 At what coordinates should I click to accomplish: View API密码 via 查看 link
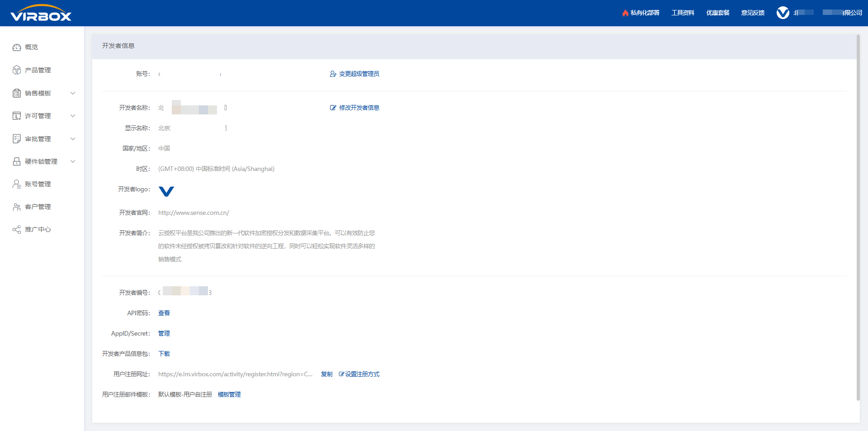tap(164, 313)
